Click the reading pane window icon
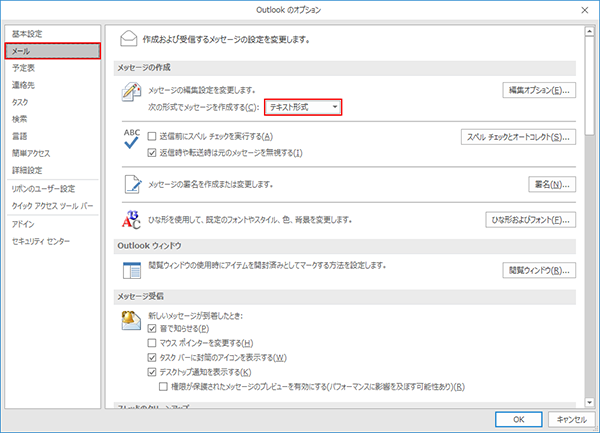The height and width of the screenshot is (433, 600). [130, 269]
